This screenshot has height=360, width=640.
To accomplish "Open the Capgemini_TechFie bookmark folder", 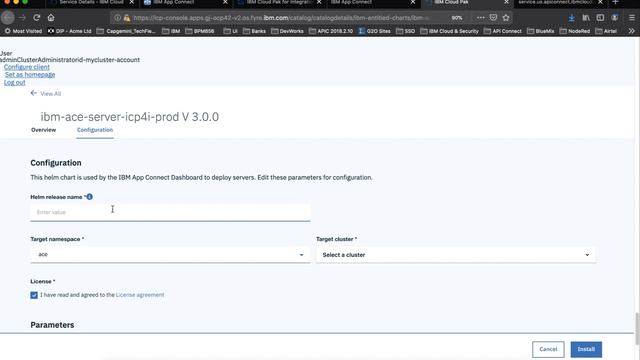I will coord(126,31).
